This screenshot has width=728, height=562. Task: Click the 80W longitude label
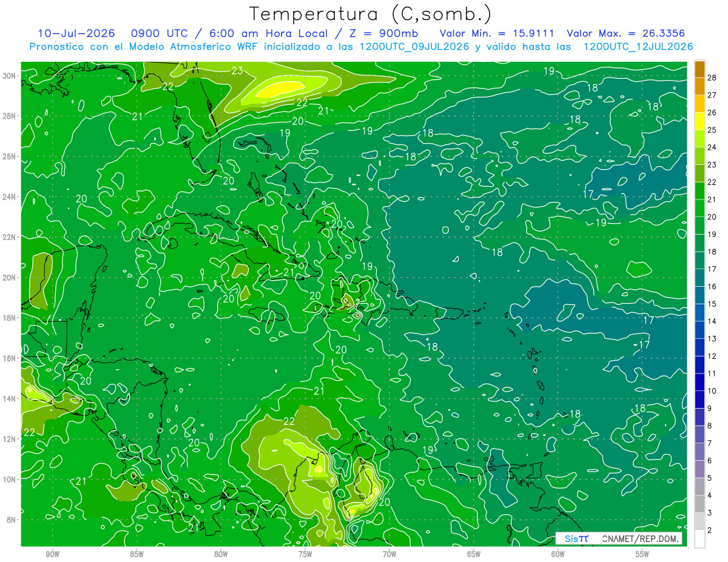221,554
